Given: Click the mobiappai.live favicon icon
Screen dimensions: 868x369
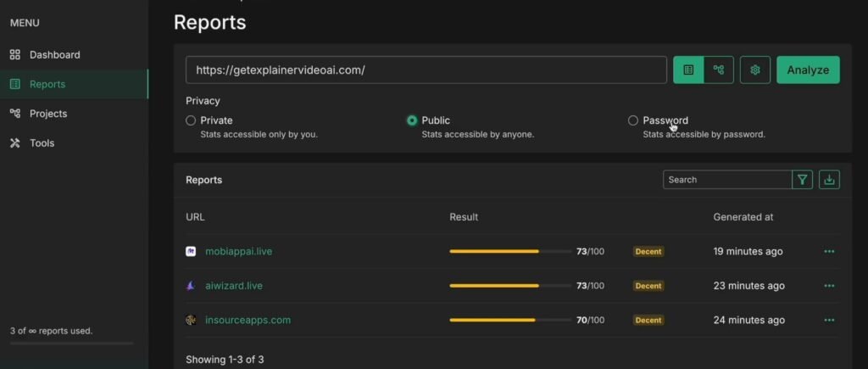Looking at the screenshot, I should click(x=191, y=251).
